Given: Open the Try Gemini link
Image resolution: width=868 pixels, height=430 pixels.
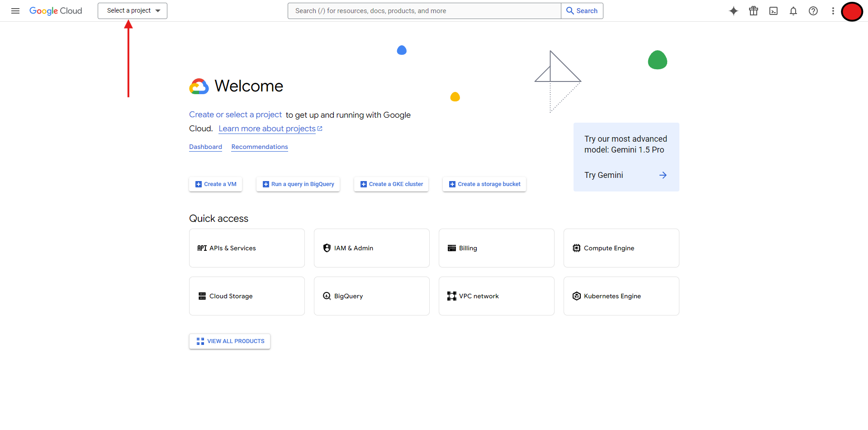Looking at the screenshot, I should click(x=603, y=175).
